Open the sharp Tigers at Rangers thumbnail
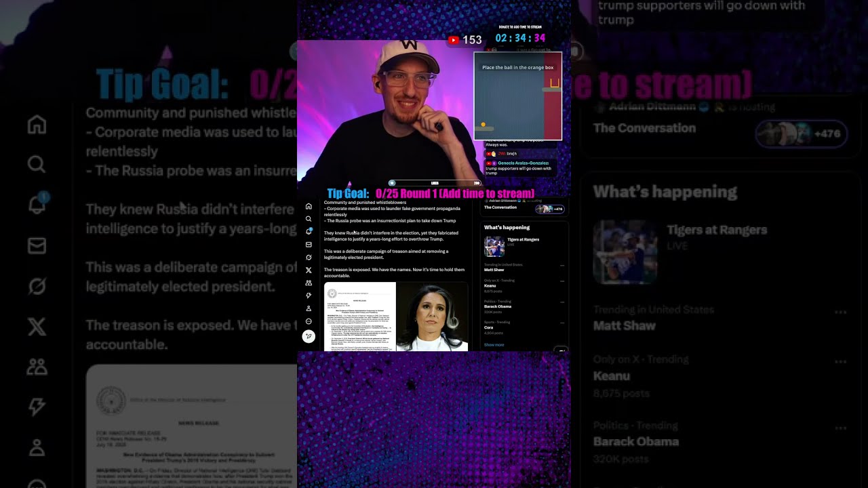This screenshot has height=488, width=868. coord(494,246)
